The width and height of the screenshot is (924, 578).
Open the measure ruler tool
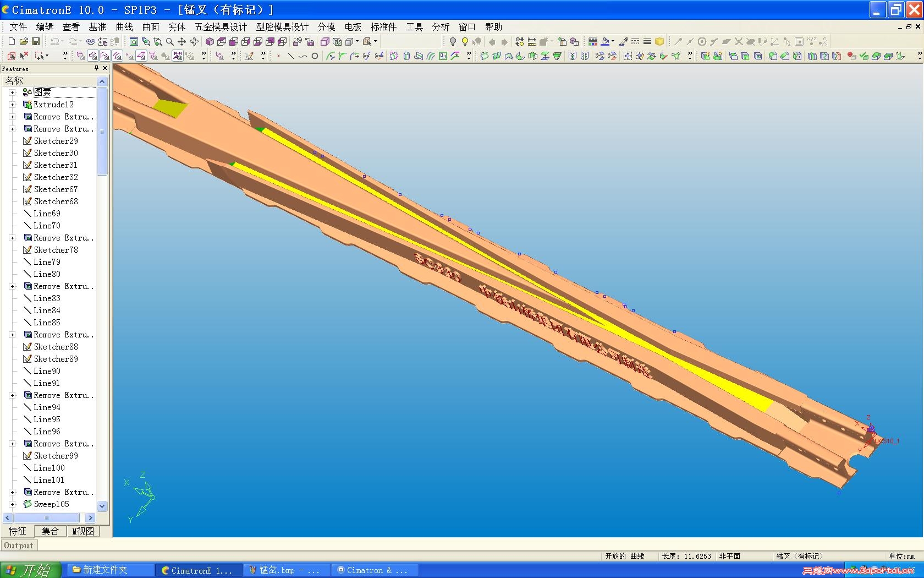pos(532,41)
